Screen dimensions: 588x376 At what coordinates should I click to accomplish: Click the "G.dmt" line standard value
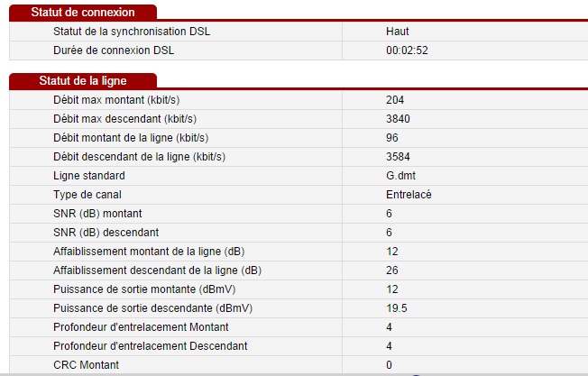click(400, 175)
